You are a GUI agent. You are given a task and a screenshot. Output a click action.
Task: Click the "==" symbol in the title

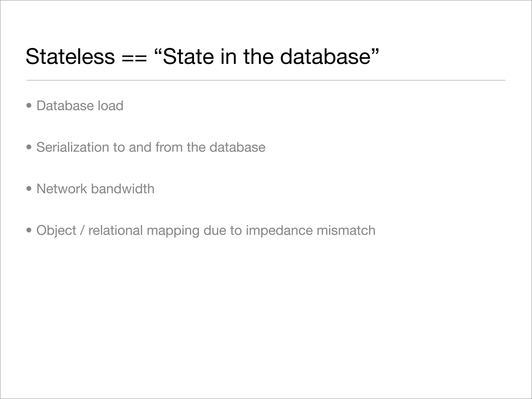(134, 58)
